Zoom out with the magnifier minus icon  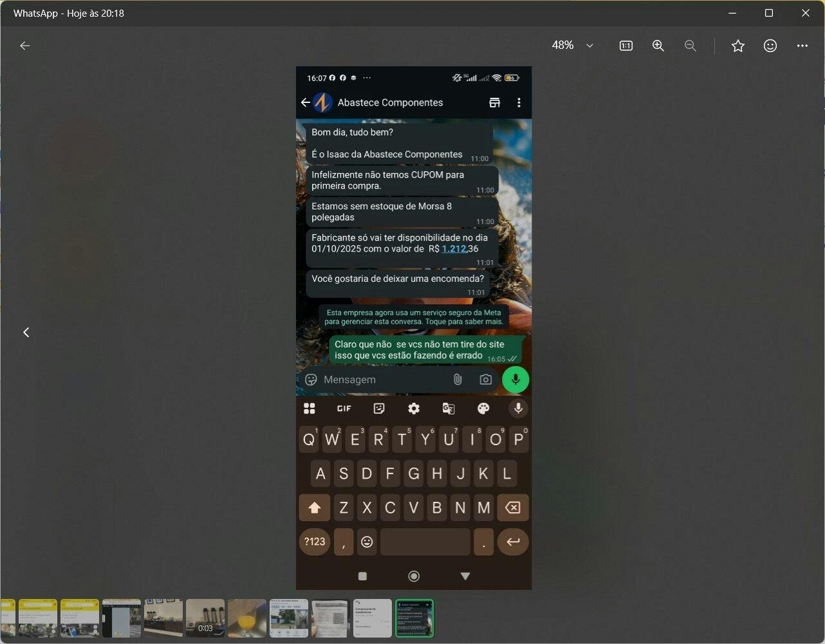point(690,46)
